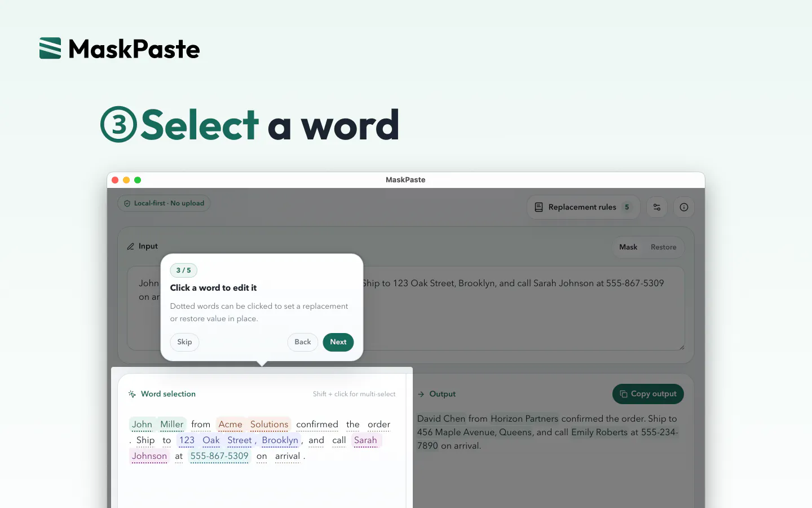
Task: Select phone number 555-867-5309 in word selection
Action: click(219, 456)
